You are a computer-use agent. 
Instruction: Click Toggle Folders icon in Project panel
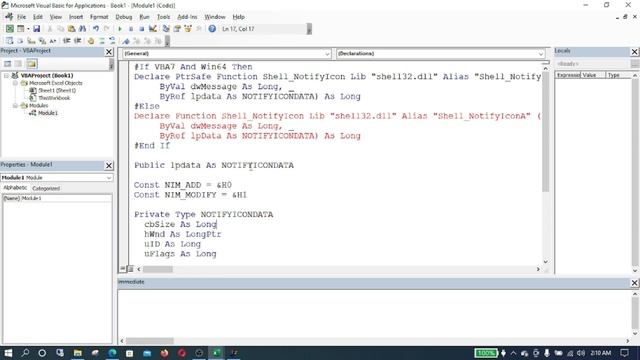point(32,64)
